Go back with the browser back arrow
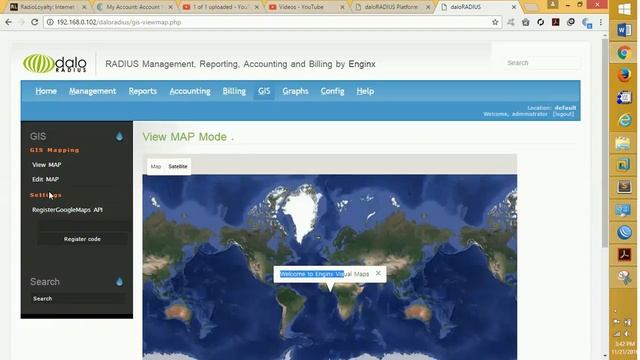 point(9,22)
